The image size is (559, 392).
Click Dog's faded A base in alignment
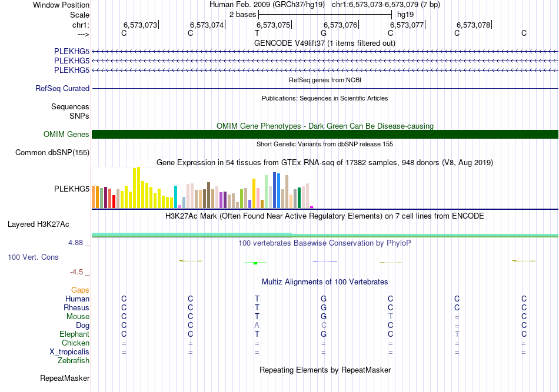(x=257, y=325)
